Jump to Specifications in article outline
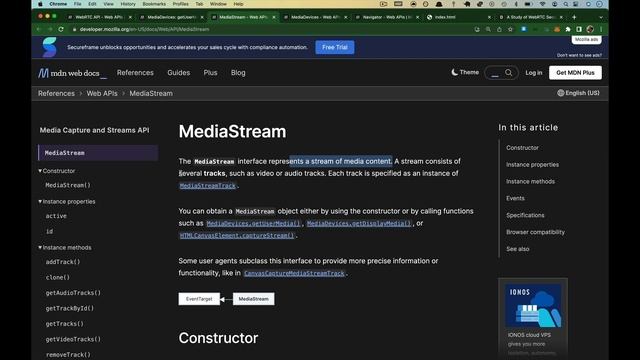 525,215
